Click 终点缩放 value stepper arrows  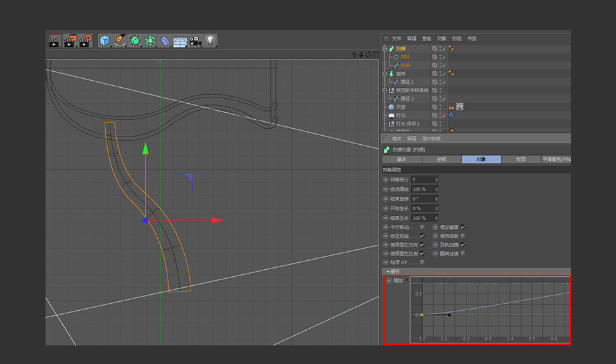coord(436,189)
